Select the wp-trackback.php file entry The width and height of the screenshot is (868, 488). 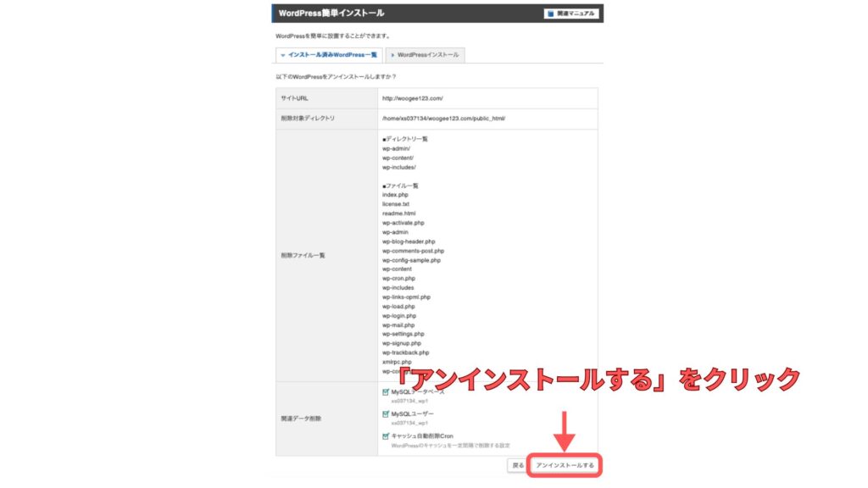[405, 353]
